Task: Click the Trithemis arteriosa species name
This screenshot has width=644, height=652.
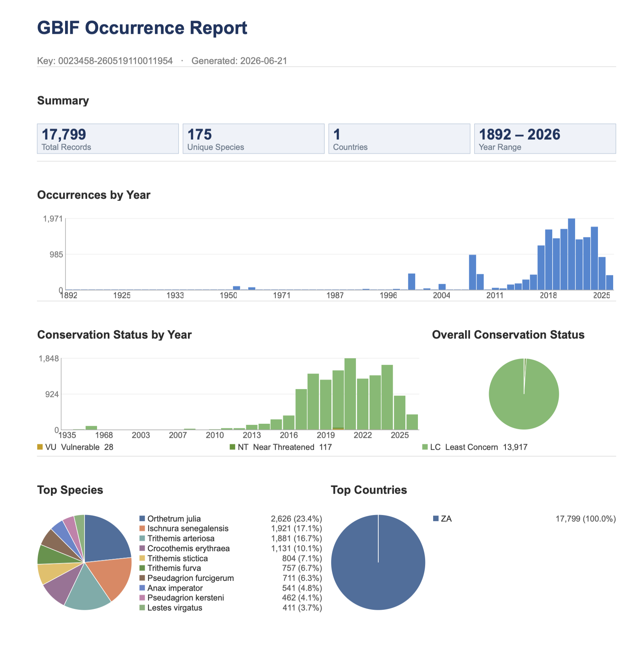Action: coord(181,539)
